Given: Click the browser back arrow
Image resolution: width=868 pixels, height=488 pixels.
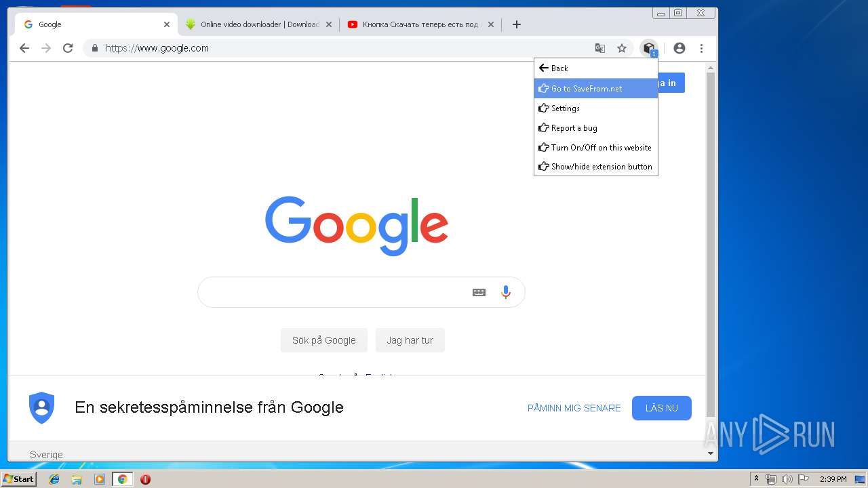Looking at the screenshot, I should 24,48.
